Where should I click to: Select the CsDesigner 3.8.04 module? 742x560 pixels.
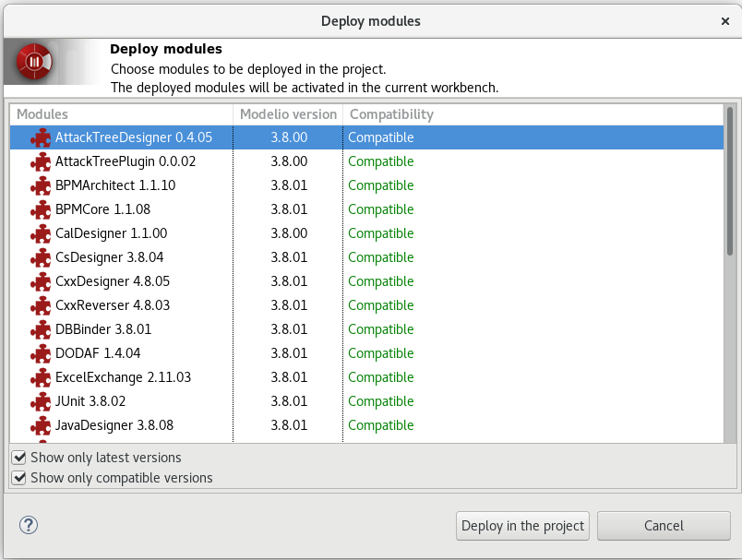point(109,257)
